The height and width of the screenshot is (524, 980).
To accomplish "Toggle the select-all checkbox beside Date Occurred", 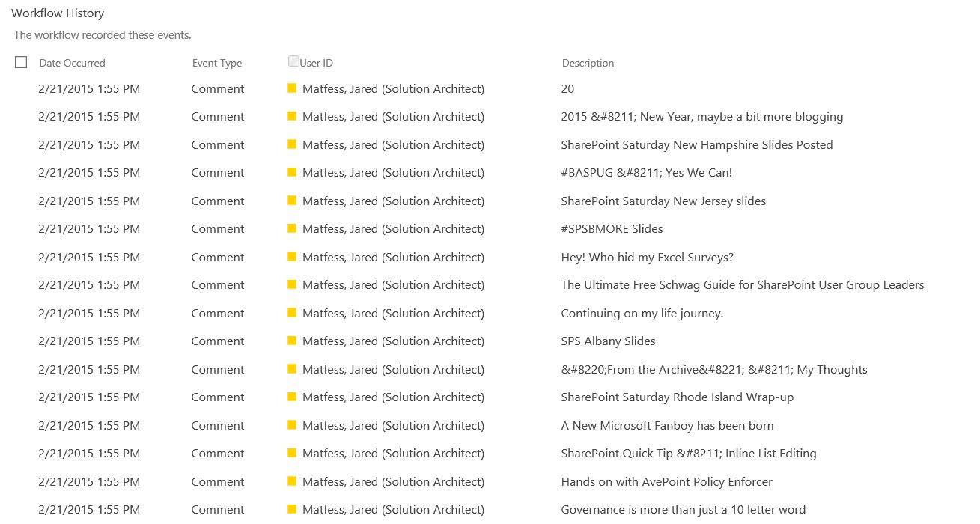I will [21, 62].
